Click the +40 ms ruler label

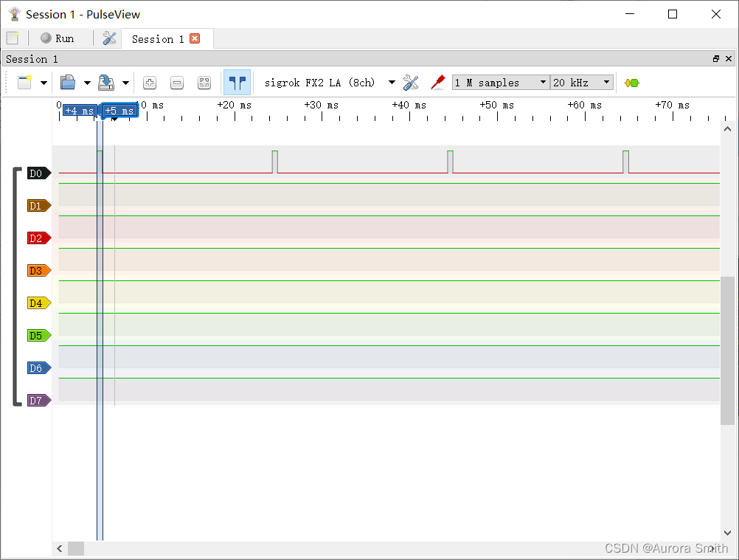coord(409,105)
